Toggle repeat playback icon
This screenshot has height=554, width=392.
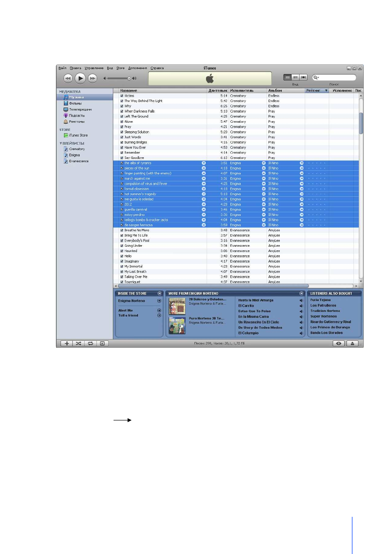pyautogui.click(x=90, y=343)
